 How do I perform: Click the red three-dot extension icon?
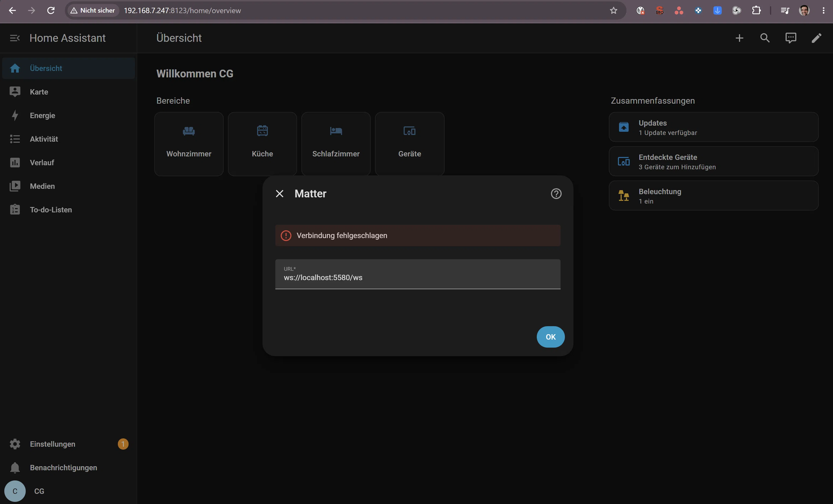click(x=679, y=10)
